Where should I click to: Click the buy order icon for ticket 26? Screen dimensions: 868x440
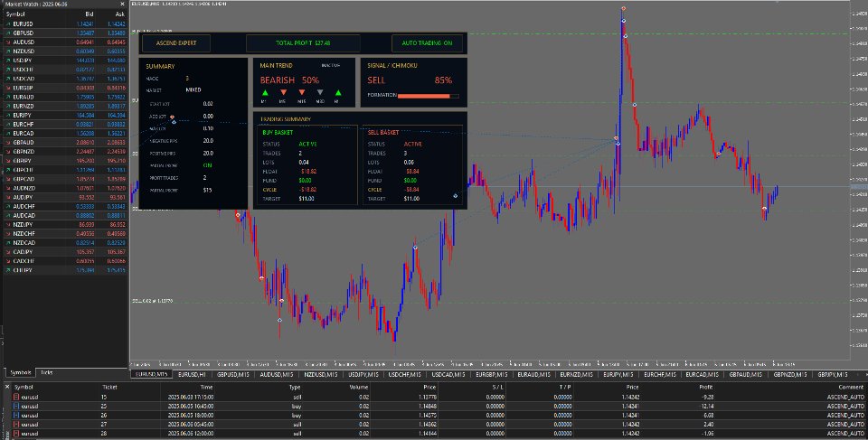(x=16, y=415)
